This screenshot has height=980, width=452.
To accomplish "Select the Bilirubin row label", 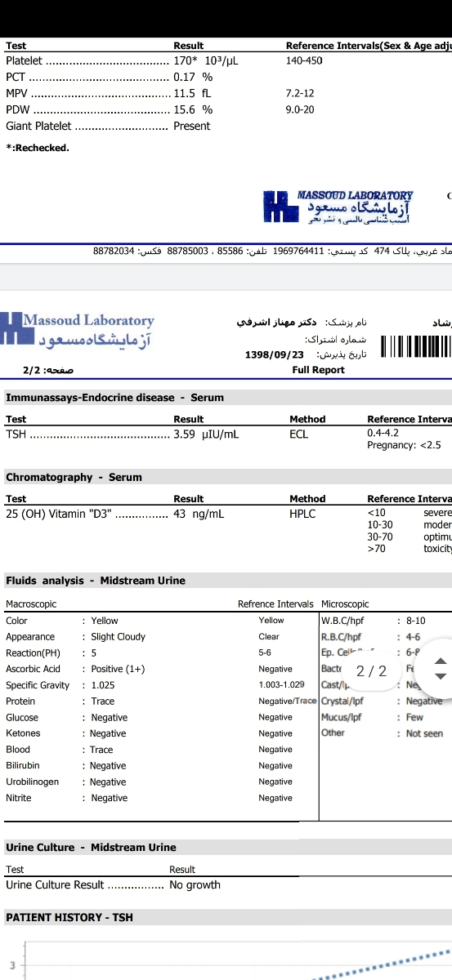I will click(22, 766).
